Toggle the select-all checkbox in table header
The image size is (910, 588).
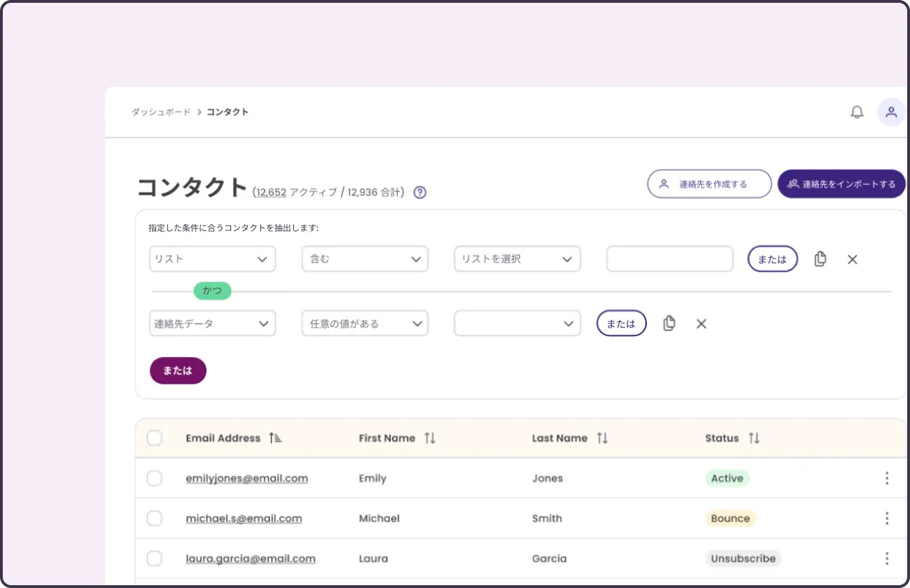(x=154, y=437)
